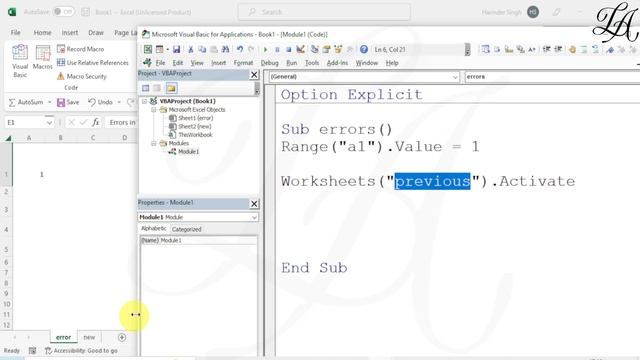This screenshot has height=360, width=640.
Task: Open the Name Box dropdown arrow
Action: tap(49, 122)
